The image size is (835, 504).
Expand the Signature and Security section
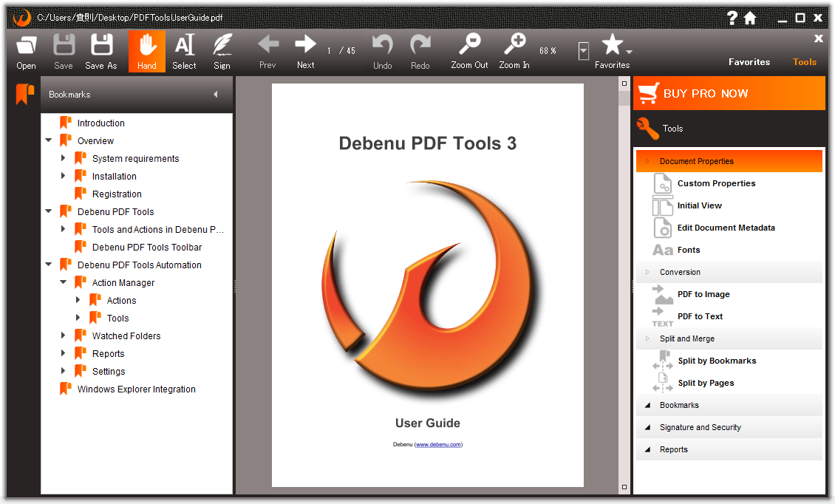pos(729,428)
